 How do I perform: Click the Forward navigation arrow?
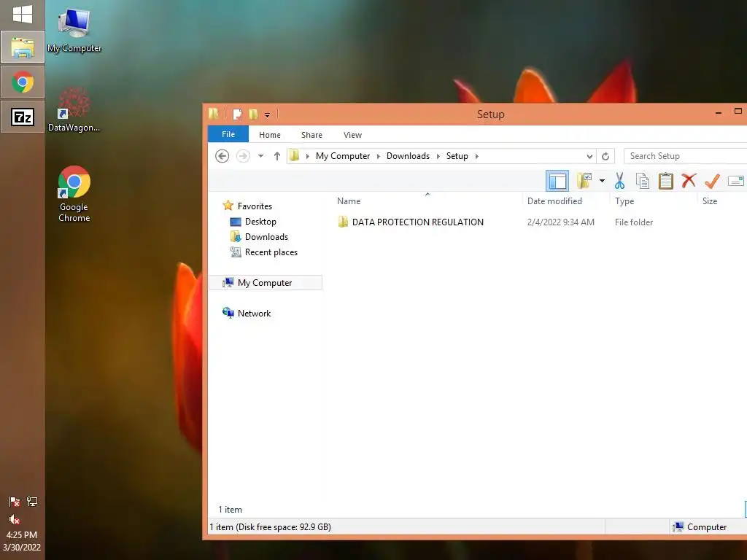tap(243, 156)
